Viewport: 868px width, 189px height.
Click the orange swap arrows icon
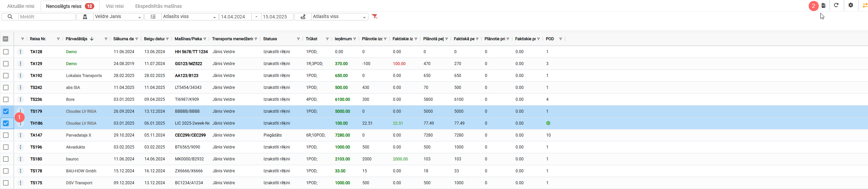pyautogui.click(x=865, y=5)
